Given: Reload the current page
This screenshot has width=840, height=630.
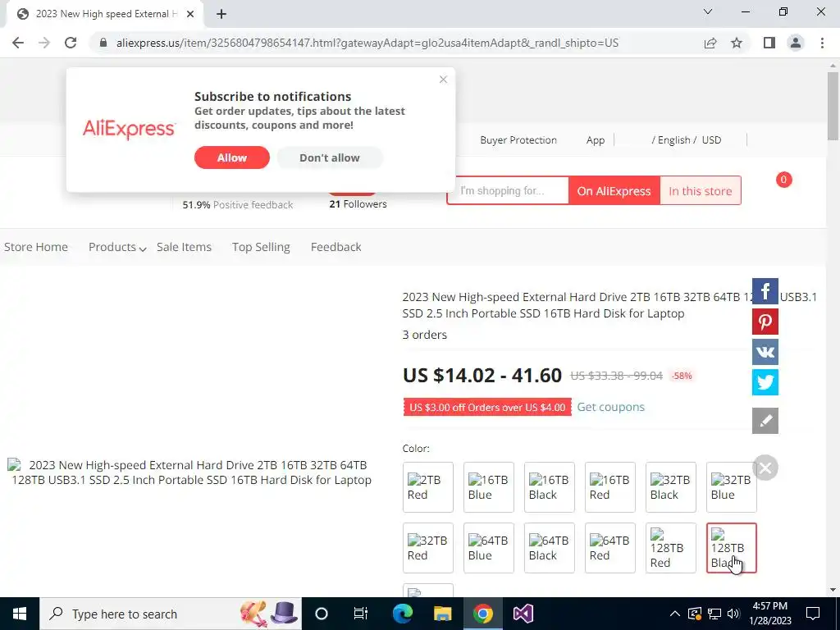Looking at the screenshot, I should pyautogui.click(x=71, y=43).
